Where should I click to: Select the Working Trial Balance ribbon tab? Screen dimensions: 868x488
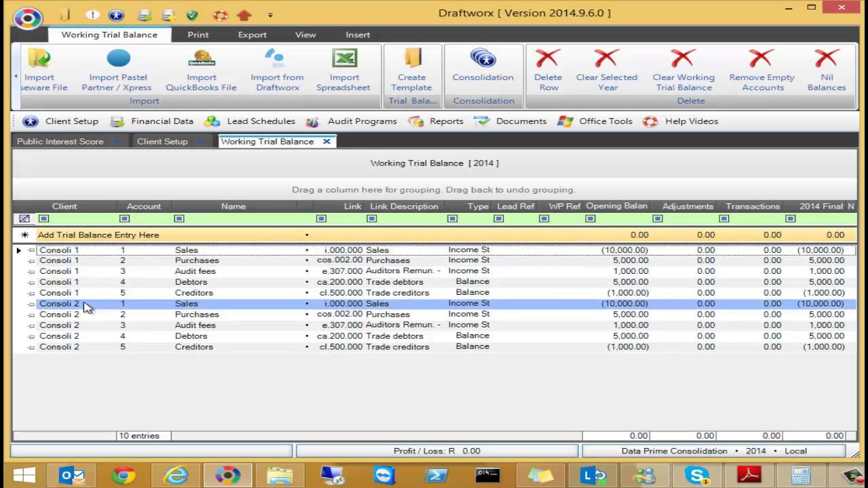pos(109,35)
